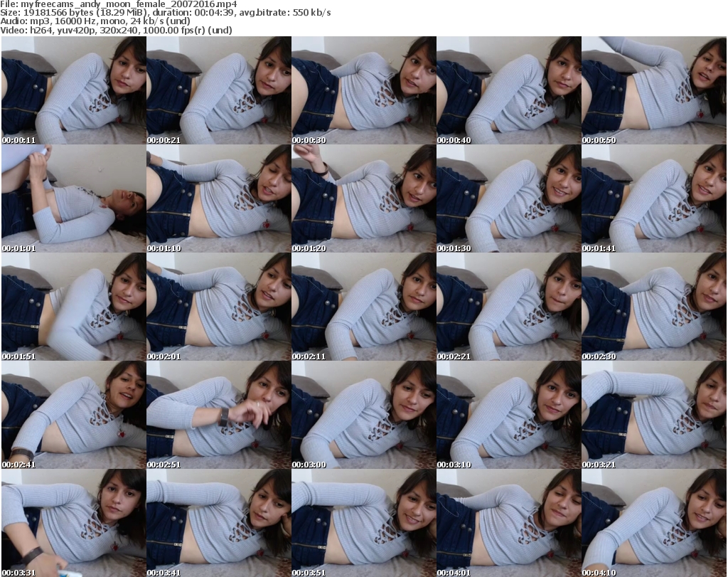Click the 'Video: h264, yuv420p' info line
Viewport: 728px width, 577px height.
coord(116,30)
